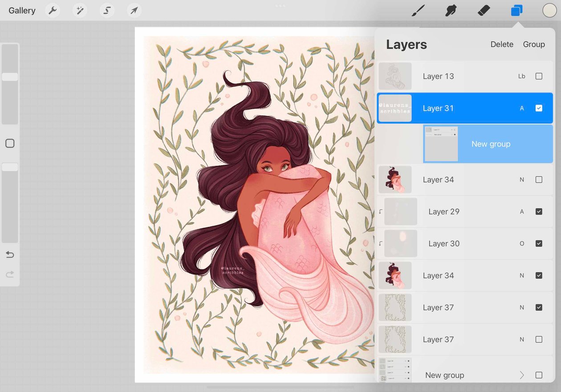Screen dimensions: 561x392
Task: Open the Selection tool
Action: pyautogui.click(x=107, y=10)
